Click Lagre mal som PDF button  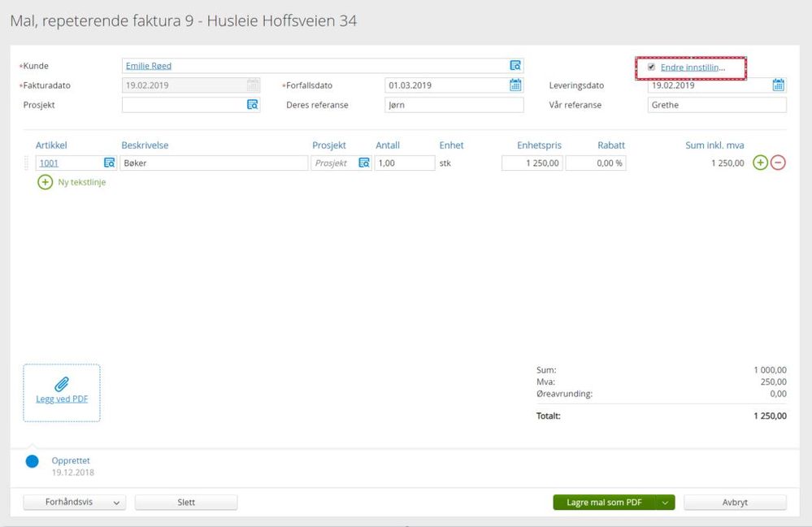pyautogui.click(x=604, y=502)
